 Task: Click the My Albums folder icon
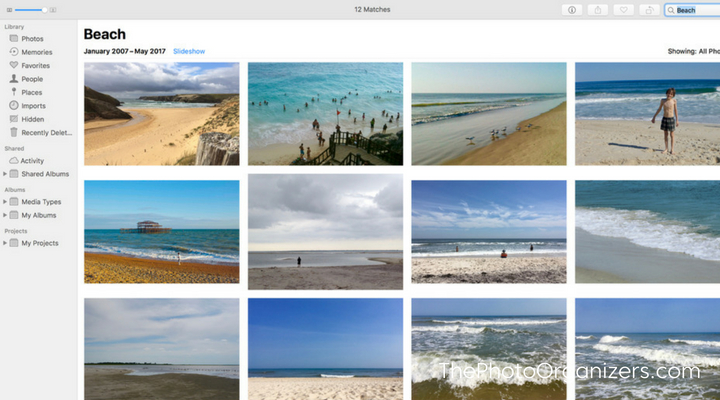pyautogui.click(x=14, y=215)
